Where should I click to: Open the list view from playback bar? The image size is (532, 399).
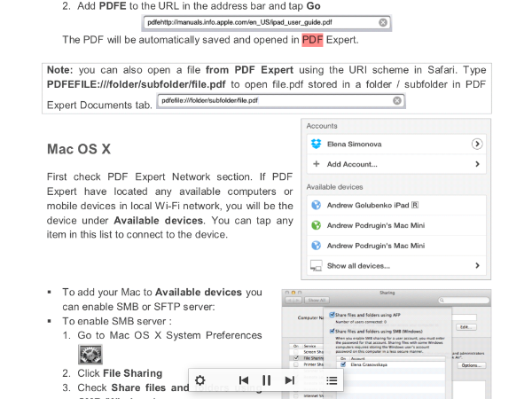(332, 380)
